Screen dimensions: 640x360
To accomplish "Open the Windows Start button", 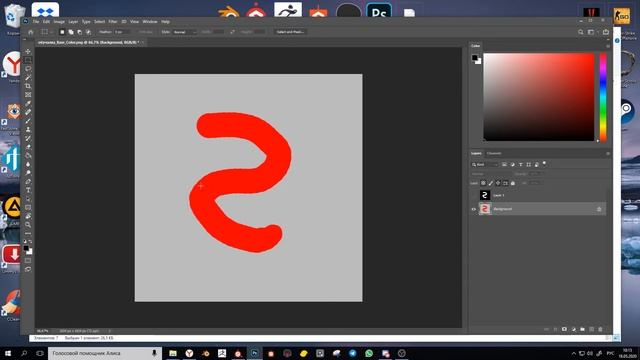I will (x=8, y=353).
